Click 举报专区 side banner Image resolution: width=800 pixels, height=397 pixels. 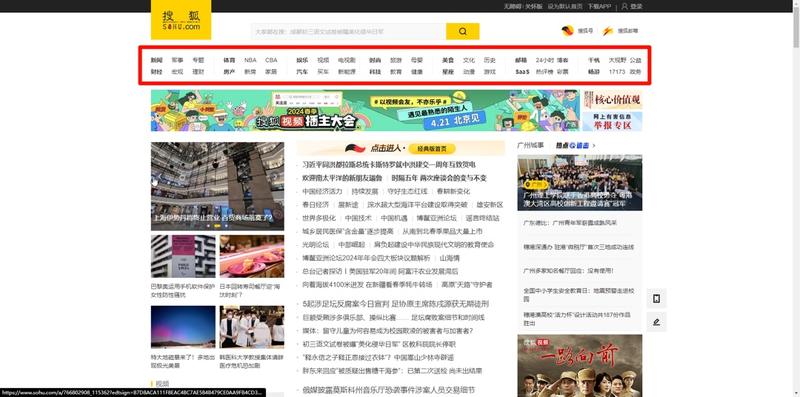point(612,121)
